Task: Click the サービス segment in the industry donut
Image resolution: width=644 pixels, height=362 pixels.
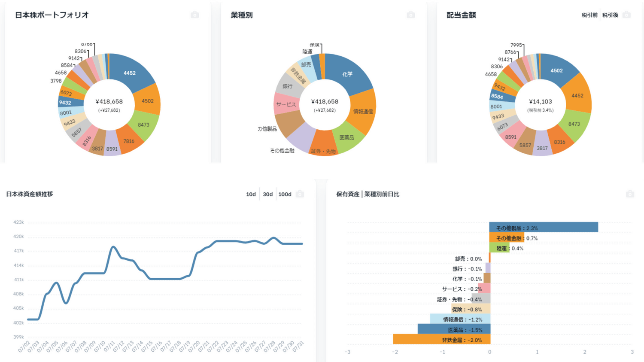Action: tap(286, 104)
